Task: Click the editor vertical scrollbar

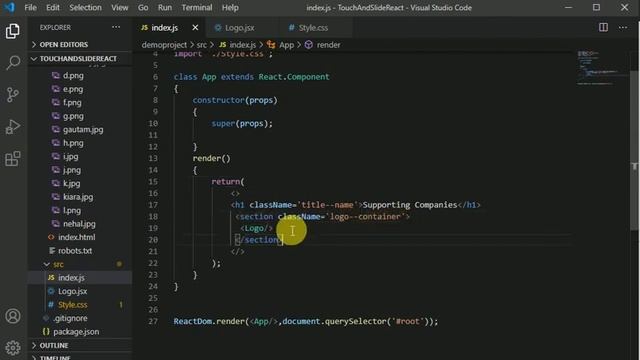Action: pos(634,151)
